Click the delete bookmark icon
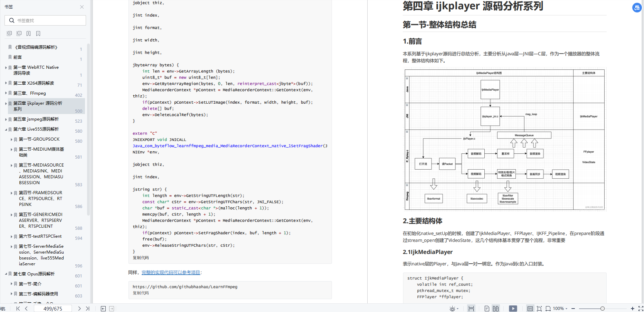Viewport: 644px width, 312px height. click(38, 34)
